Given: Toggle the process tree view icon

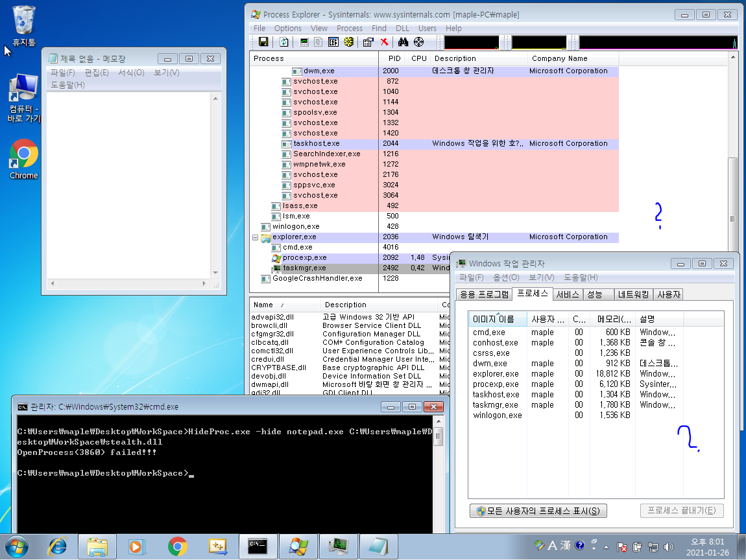Looking at the screenshot, I should (319, 42).
